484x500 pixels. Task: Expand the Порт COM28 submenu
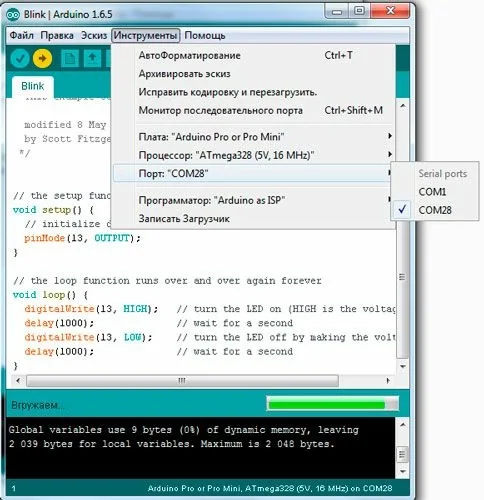coord(253,173)
